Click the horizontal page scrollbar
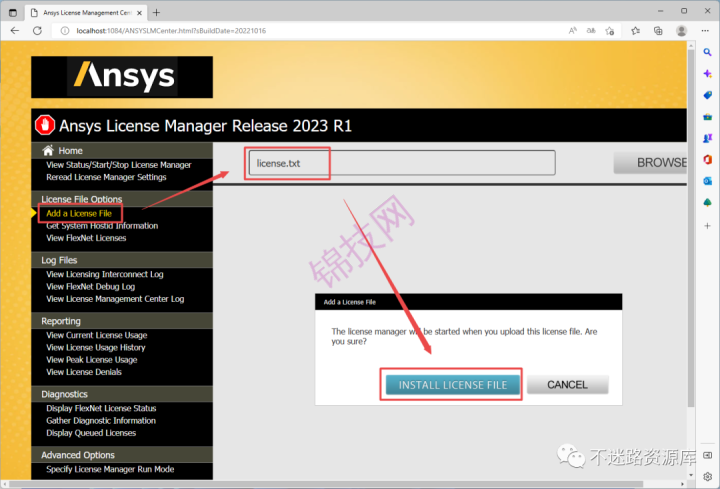This screenshot has height=489, width=720. [x=326, y=484]
